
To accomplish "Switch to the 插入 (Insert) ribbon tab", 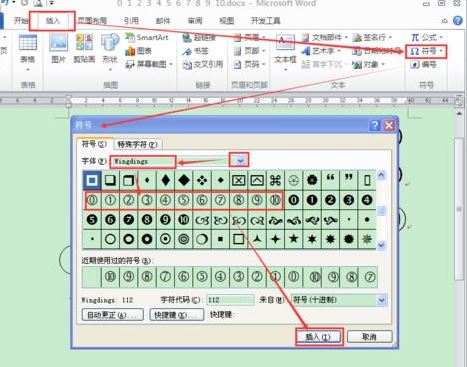I will tap(53, 21).
